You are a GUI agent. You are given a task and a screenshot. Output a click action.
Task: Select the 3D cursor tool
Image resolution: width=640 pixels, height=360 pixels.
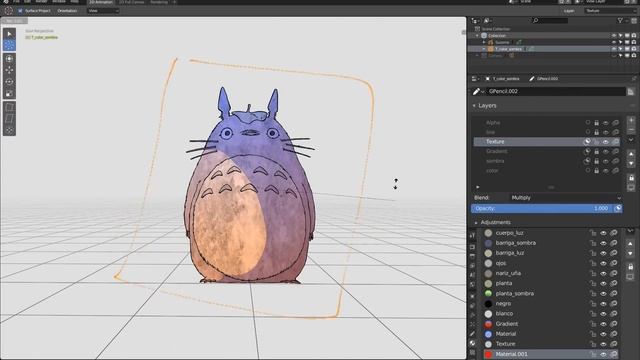[x=9, y=59]
